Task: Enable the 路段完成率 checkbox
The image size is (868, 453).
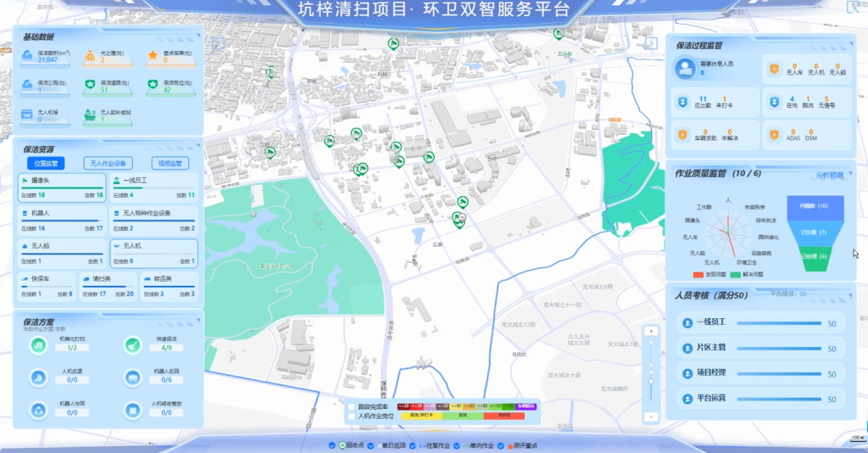Action: tap(352, 407)
